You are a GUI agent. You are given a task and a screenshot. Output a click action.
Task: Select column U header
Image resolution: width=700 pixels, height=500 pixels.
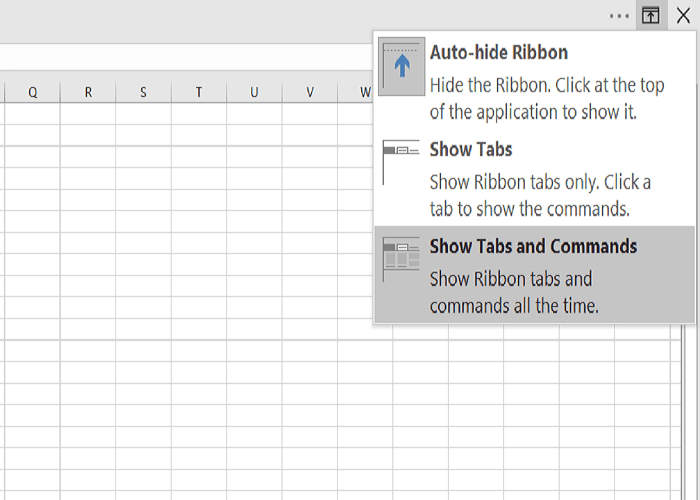tap(254, 92)
